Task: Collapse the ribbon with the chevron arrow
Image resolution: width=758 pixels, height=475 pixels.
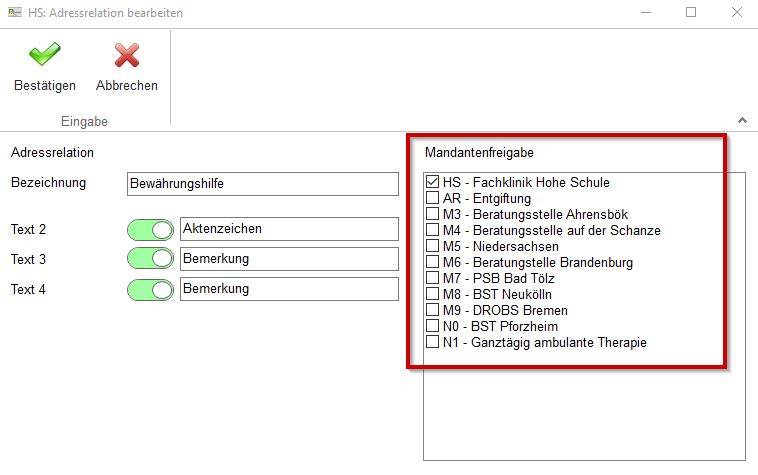Action: tap(742, 120)
